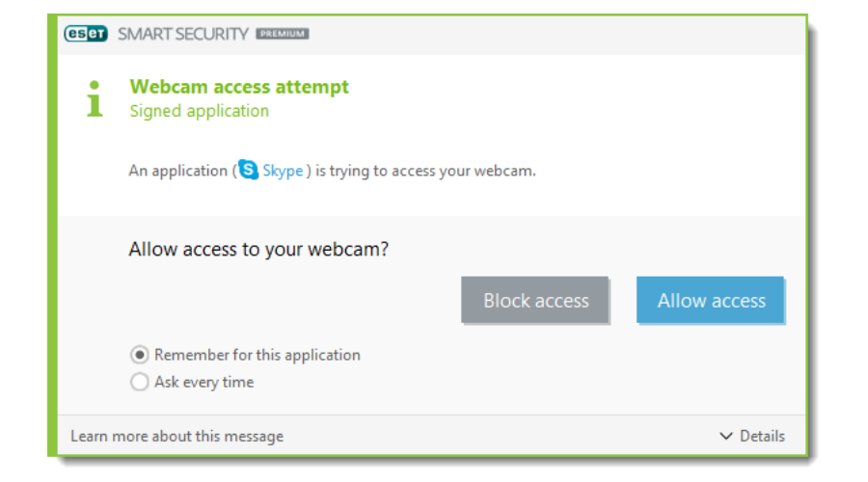
Task: Expand the Details chevron arrow
Action: point(726,437)
